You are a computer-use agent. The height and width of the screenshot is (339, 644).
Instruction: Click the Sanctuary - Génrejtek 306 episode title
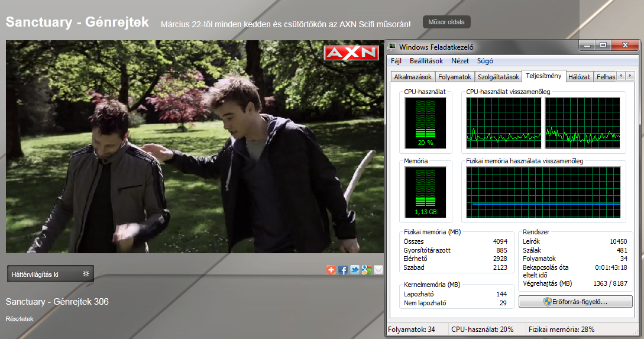coord(57,302)
